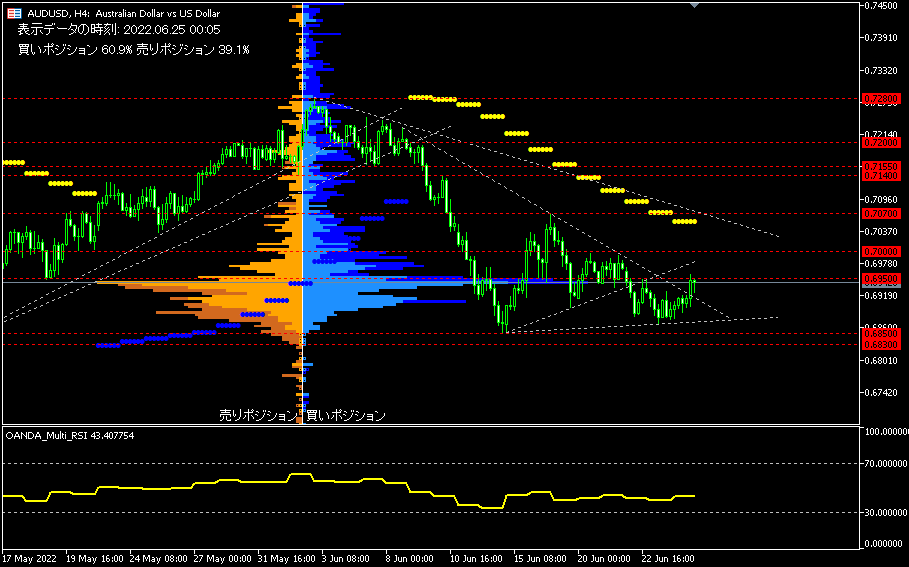Click the red 0.71550 price level label

[x=881, y=166]
